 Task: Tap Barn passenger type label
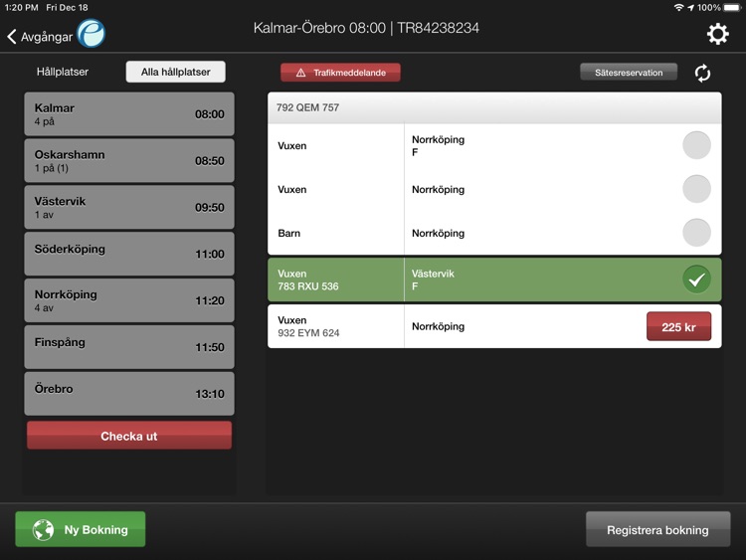point(288,233)
